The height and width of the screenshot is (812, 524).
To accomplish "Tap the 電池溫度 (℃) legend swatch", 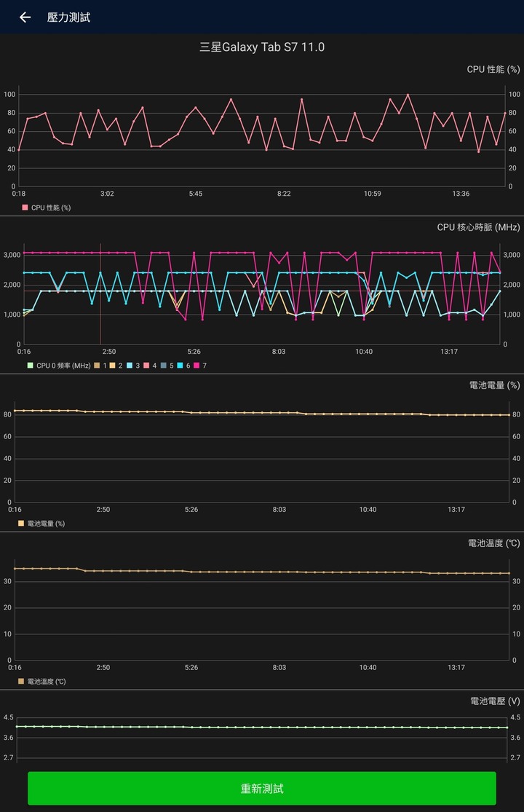I will pyautogui.click(x=21, y=681).
